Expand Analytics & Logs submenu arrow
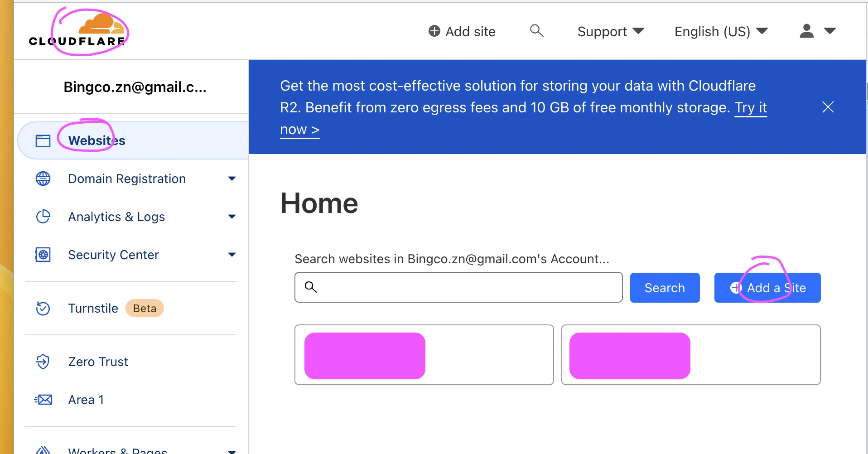The height and width of the screenshot is (454, 868). pos(232,217)
